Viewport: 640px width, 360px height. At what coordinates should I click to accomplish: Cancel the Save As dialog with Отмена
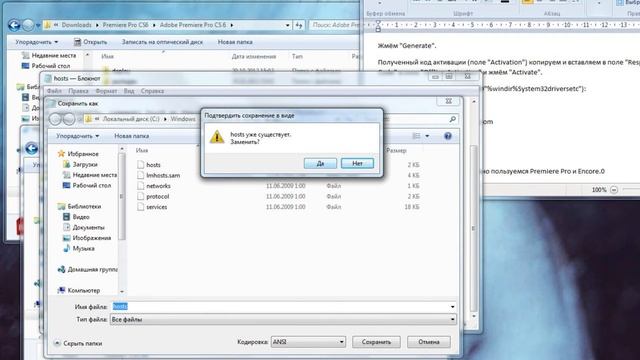point(429,342)
